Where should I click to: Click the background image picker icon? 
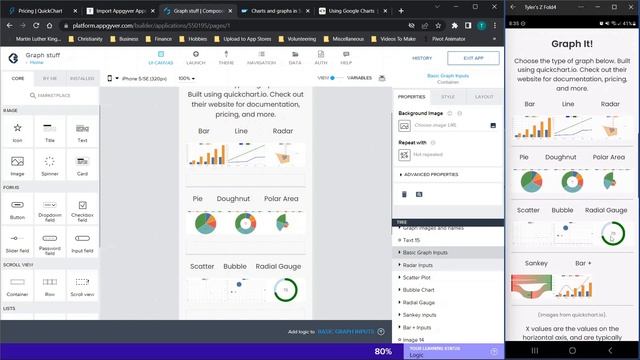[x=404, y=126]
